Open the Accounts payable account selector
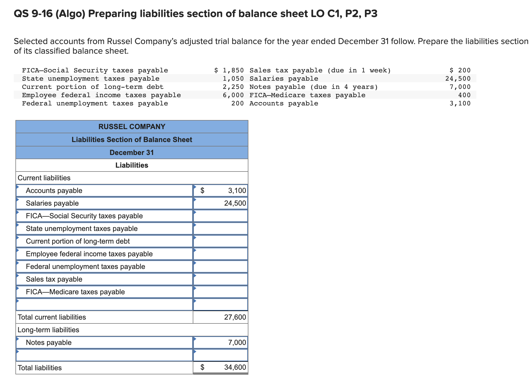The width and height of the screenshot is (532, 392). [105, 190]
